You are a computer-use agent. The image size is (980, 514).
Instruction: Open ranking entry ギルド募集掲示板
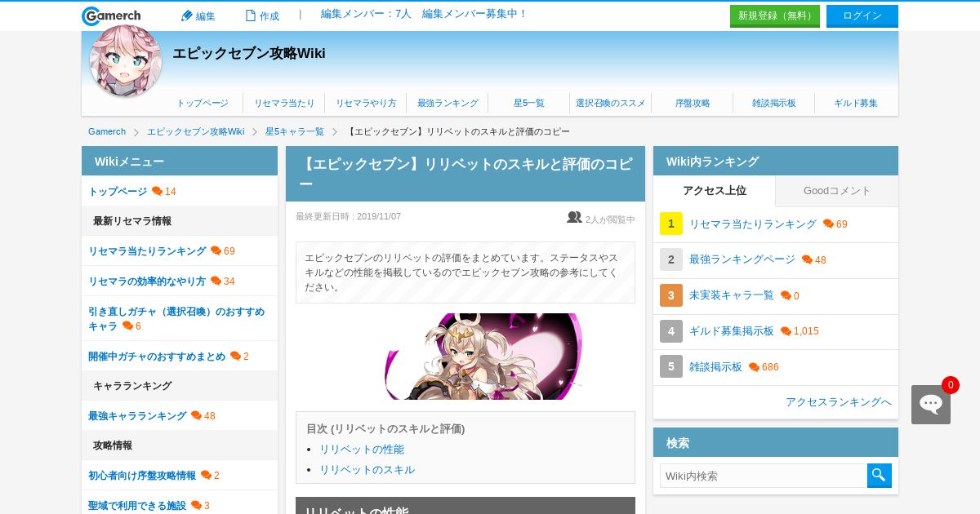732,331
